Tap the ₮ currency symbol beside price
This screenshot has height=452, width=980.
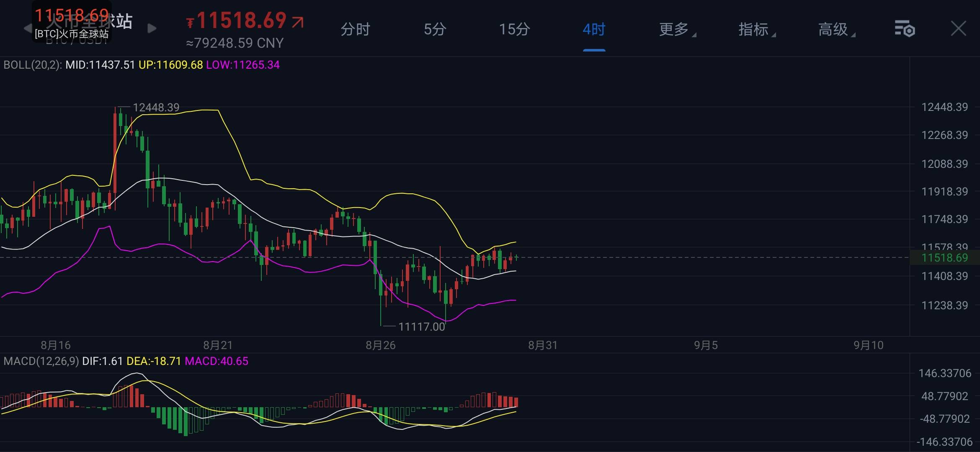click(x=190, y=22)
